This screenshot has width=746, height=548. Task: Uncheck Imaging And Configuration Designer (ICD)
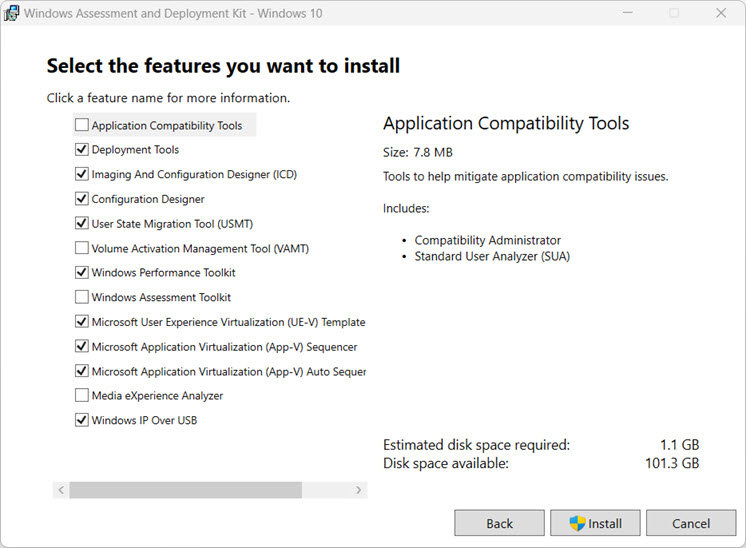[x=81, y=174]
